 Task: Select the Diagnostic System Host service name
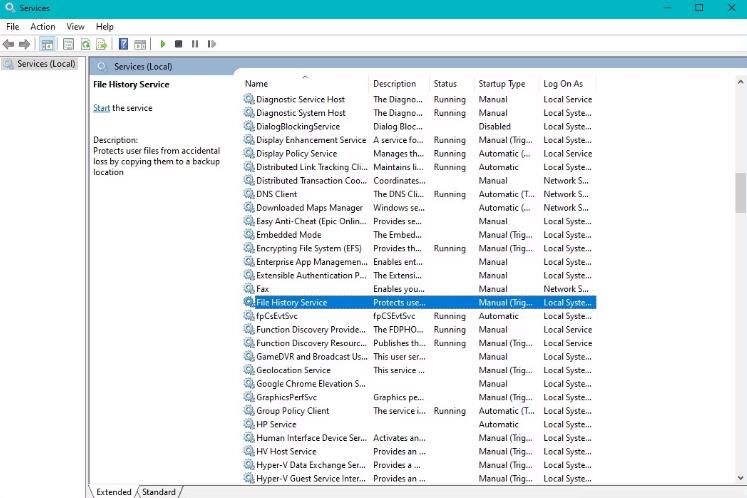tap(301, 113)
